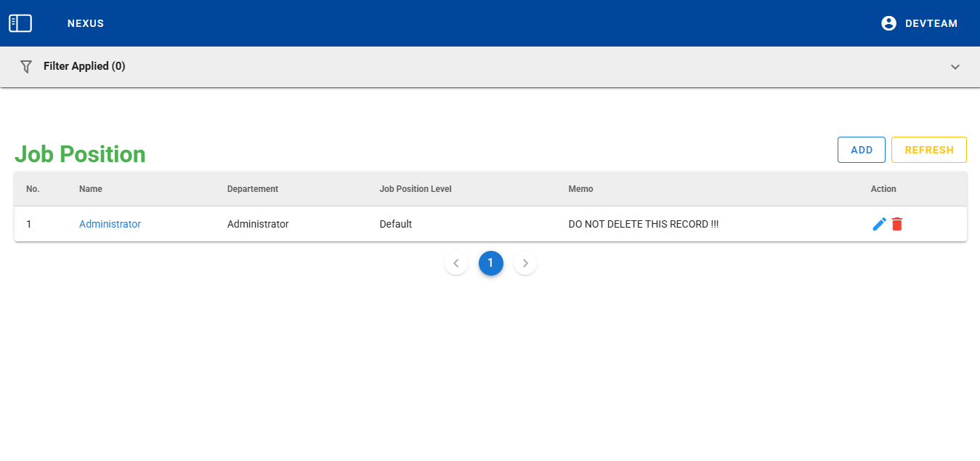Go to the next page arrow
The image size is (980, 461).
[525, 263]
